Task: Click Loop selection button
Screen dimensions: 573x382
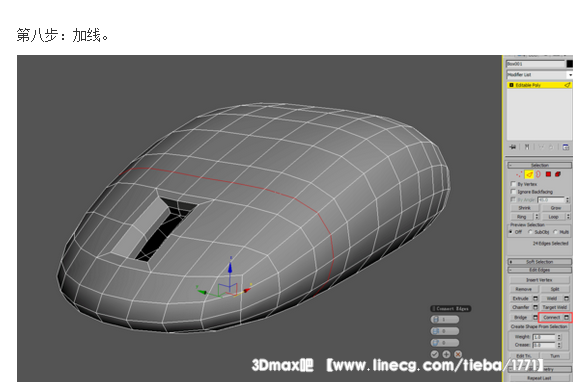Action: (554, 217)
